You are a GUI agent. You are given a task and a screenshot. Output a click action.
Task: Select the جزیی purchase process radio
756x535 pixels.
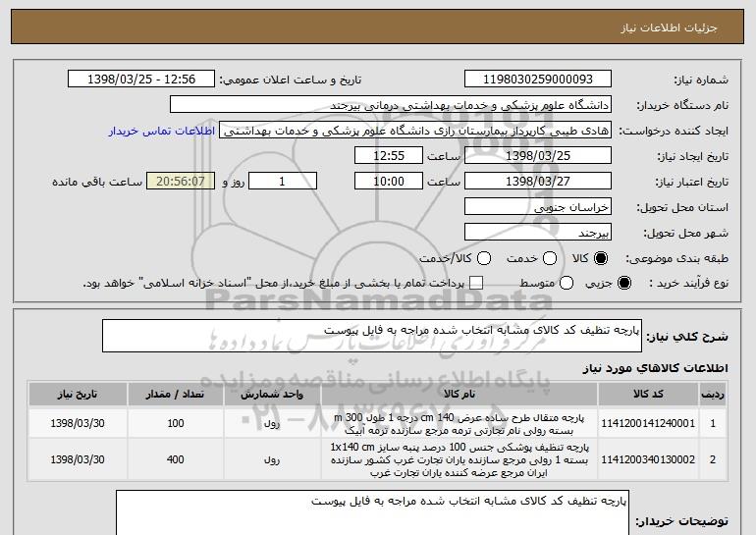coord(624,283)
